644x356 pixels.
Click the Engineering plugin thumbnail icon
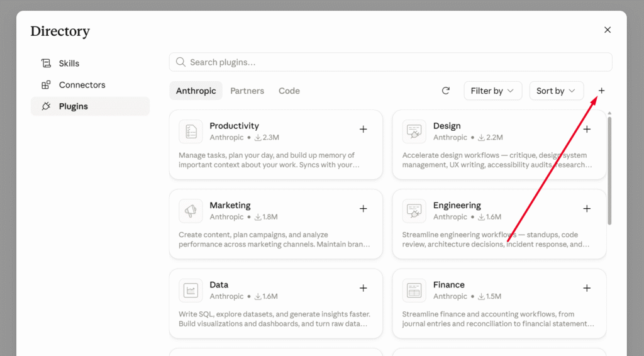coord(414,211)
